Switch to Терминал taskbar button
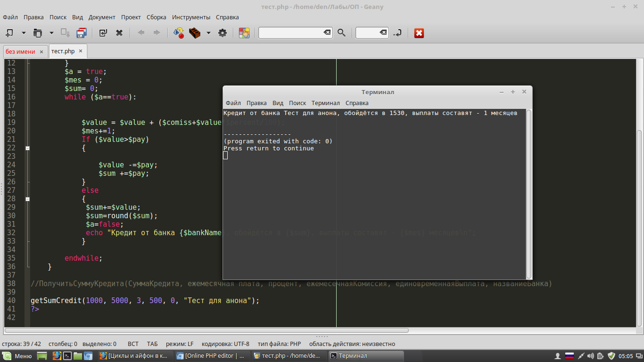Viewport: 644px width, 362px height. pyautogui.click(x=366, y=356)
